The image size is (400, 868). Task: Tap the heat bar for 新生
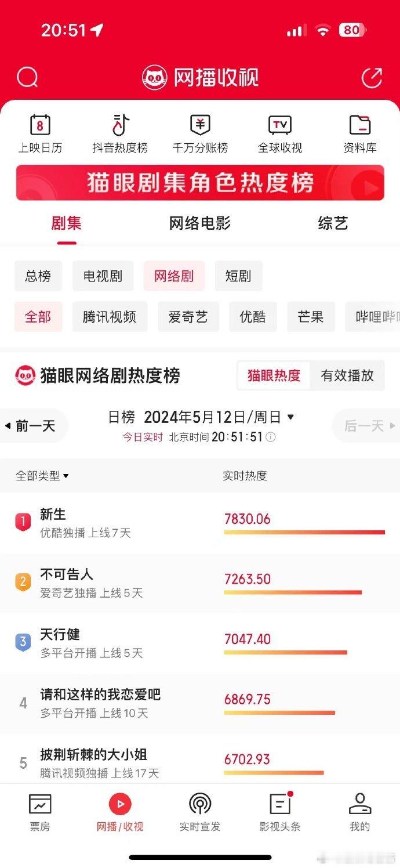click(304, 531)
